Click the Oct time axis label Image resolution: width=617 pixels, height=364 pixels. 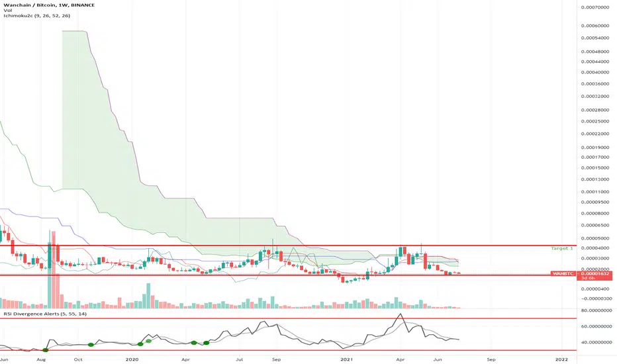[x=78, y=359]
